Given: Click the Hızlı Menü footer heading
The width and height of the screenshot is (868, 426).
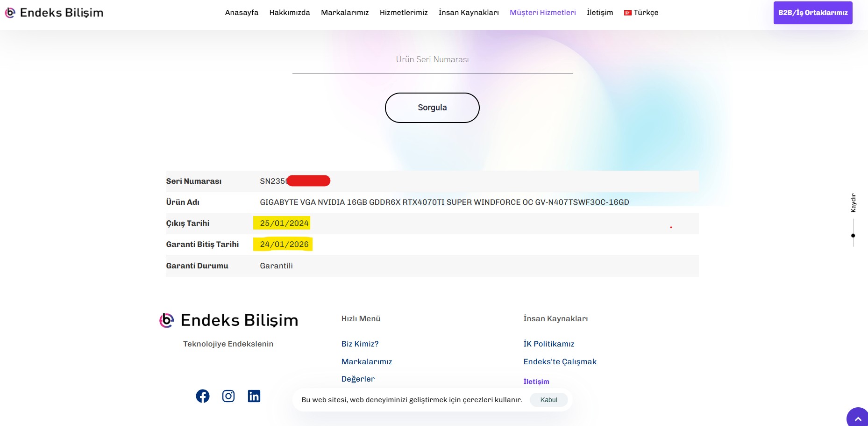Looking at the screenshot, I should pyautogui.click(x=361, y=318).
